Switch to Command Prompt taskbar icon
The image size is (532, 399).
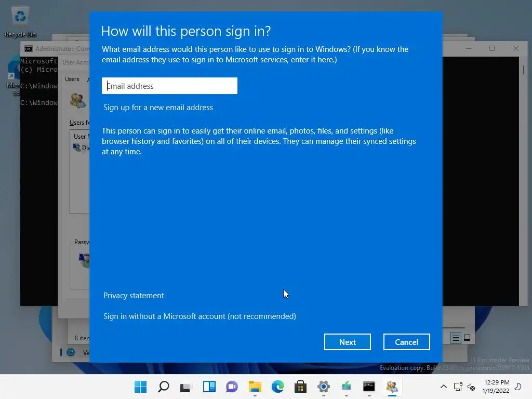tap(369, 387)
